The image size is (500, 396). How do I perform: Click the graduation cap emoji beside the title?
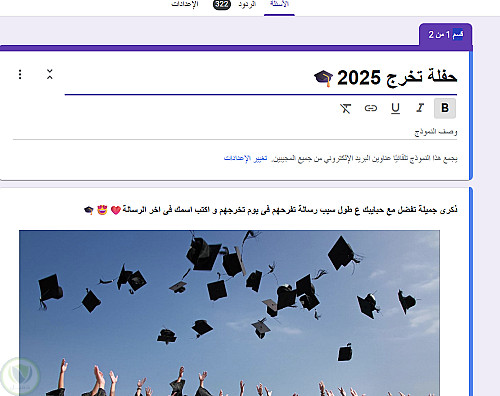[323, 78]
